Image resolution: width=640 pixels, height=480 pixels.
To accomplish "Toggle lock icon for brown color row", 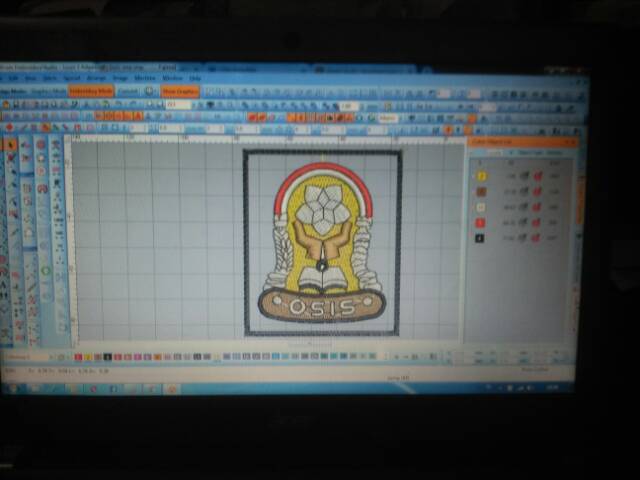I will point(538,191).
